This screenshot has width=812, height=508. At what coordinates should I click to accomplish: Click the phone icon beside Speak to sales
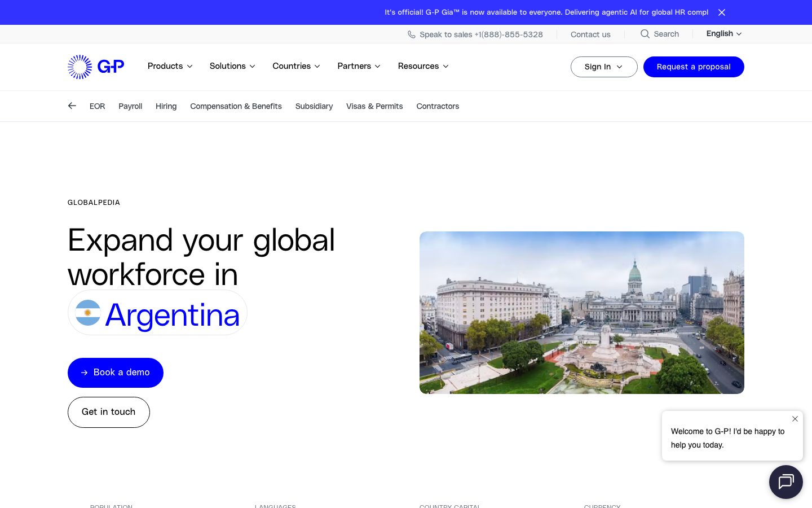(412, 34)
